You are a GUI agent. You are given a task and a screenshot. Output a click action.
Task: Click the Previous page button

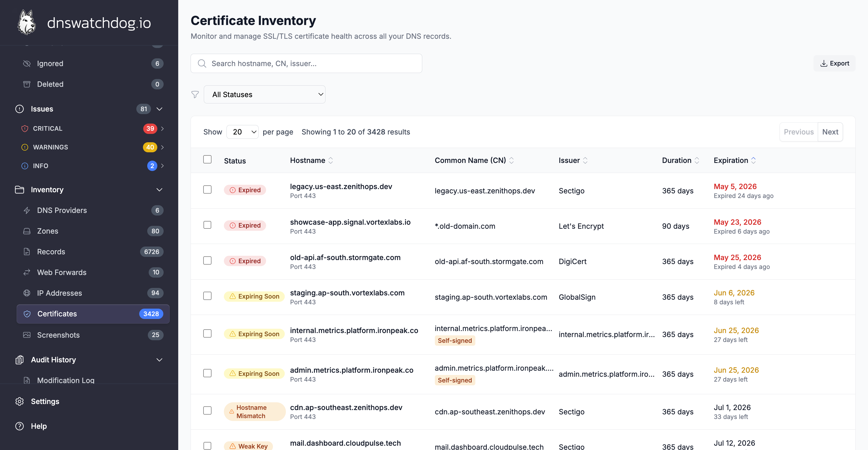click(799, 132)
